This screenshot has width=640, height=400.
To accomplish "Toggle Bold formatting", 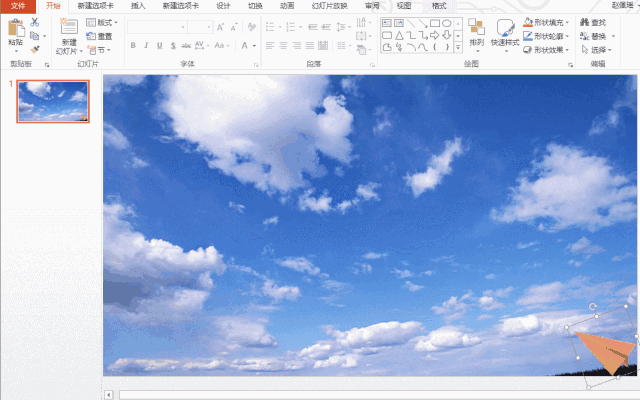I will click(x=133, y=46).
